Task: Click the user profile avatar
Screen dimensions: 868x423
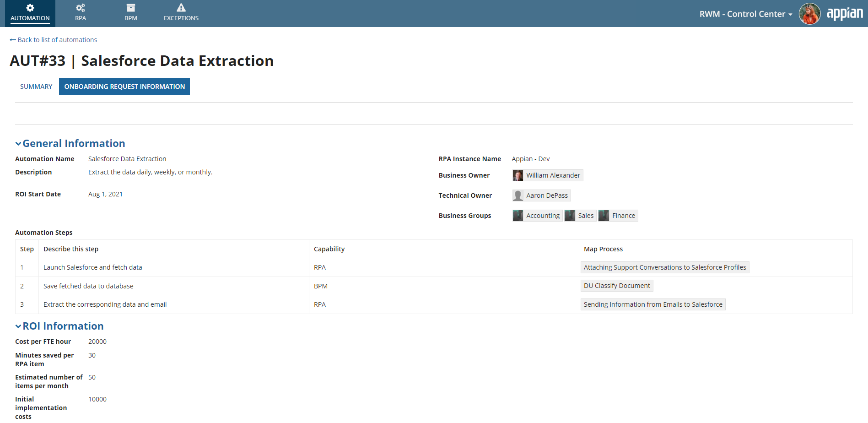Action: [809, 14]
